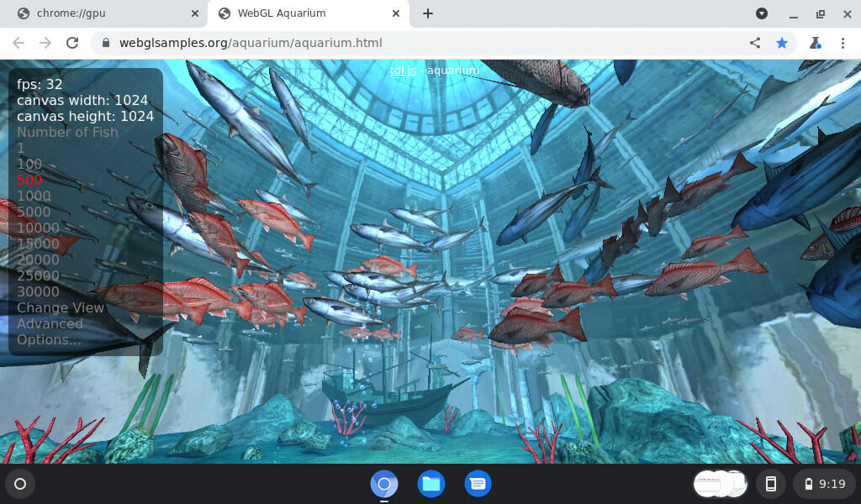Click the canvas width: 1024 text

[82, 100]
